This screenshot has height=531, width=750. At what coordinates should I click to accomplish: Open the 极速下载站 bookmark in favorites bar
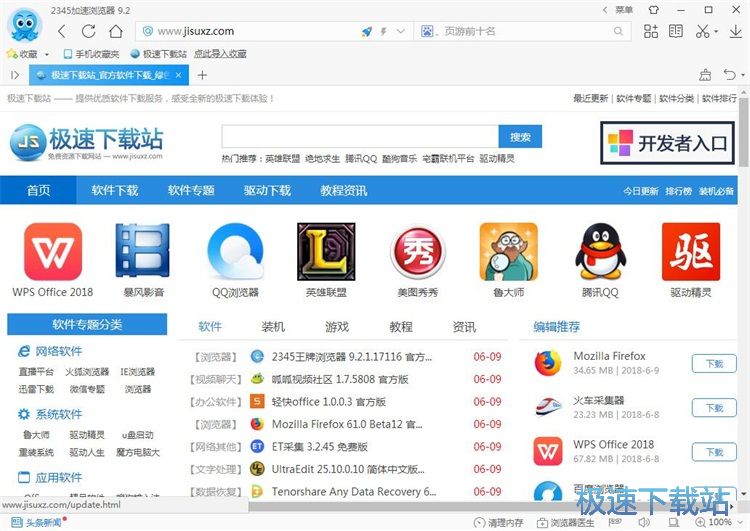(x=159, y=54)
